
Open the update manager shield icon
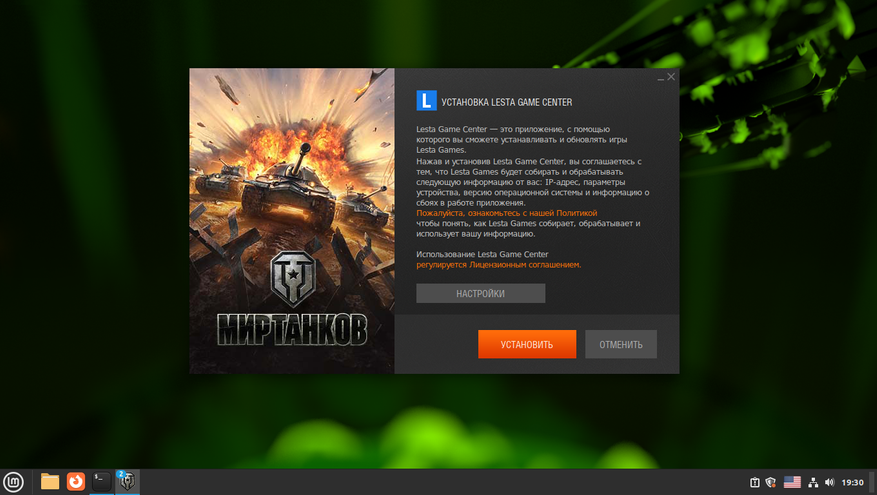(771, 482)
